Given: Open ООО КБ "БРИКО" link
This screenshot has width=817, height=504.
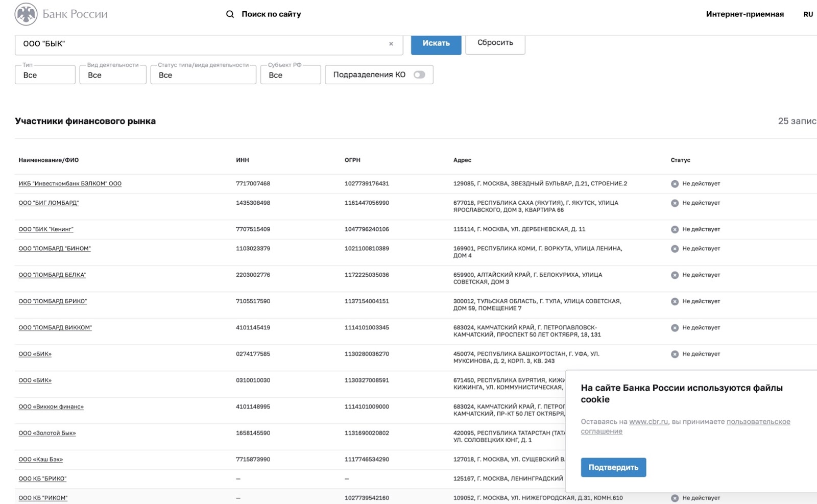Looking at the screenshot, I should pyautogui.click(x=42, y=479).
